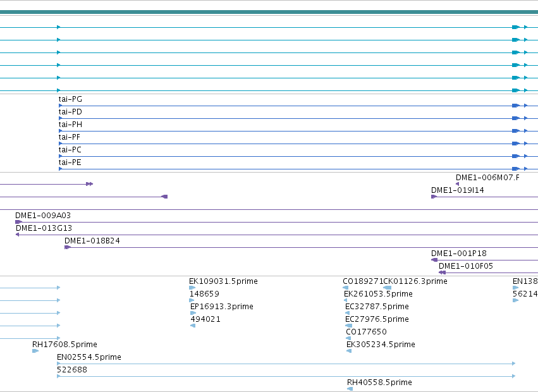The image size is (538, 392).
Task: Click the DME1-006M07.F clone label
Action: pos(487,178)
